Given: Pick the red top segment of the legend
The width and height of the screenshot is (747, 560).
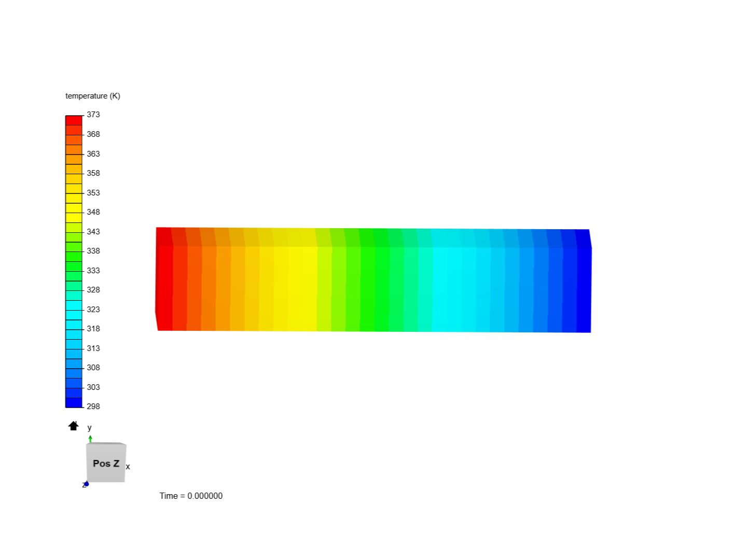Looking at the screenshot, I should pyautogui.click(x=74, y=120).
